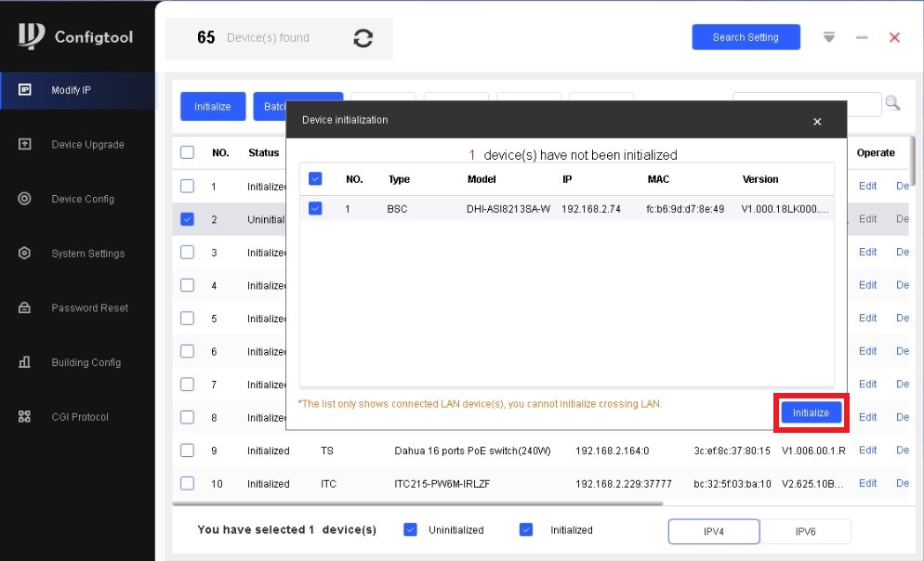Click the Password Reset lock icon
The height and width of the screenshot is (561, 924).
(25, 308)
